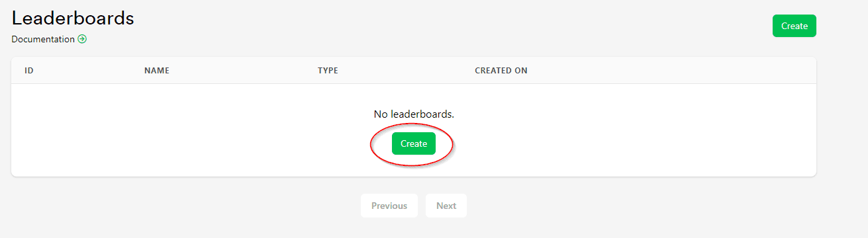This screenshot has height=238, width=868.
Task: Go to the Next page
Action: click(x=446, y=206)
